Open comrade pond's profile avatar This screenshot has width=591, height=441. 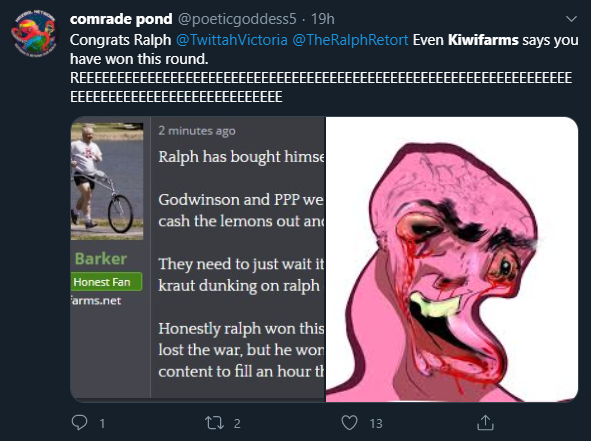(x=35, y=34)
